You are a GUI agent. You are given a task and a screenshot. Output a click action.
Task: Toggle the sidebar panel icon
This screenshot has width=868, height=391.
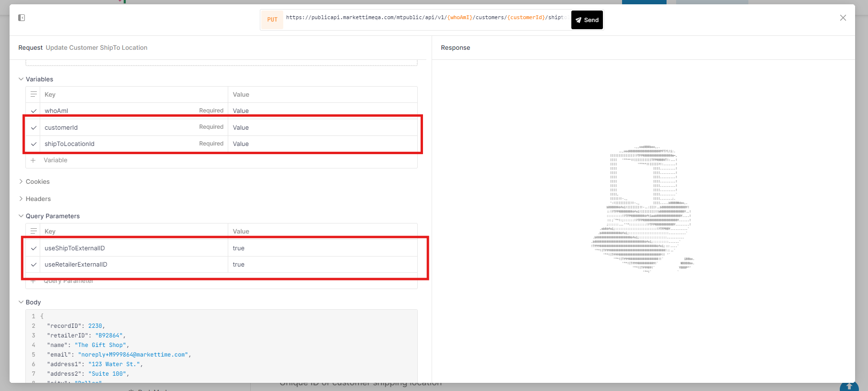(x=22, y=18)
